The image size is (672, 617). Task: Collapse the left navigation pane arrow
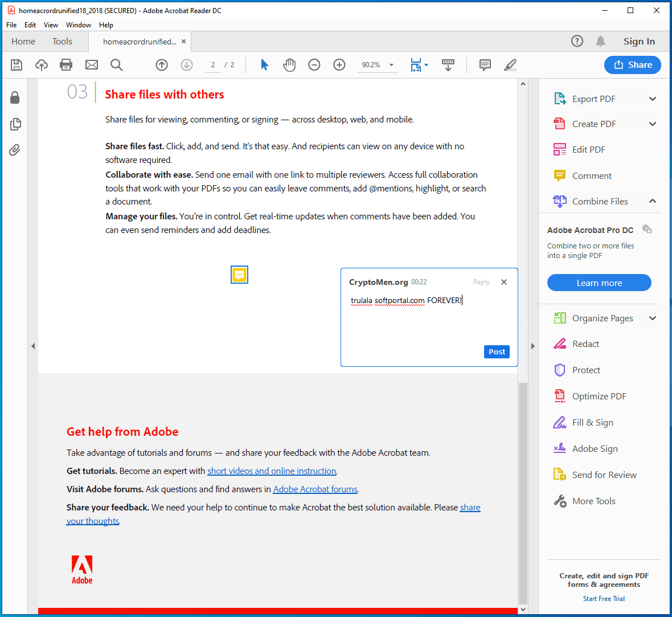click(33, 346)
